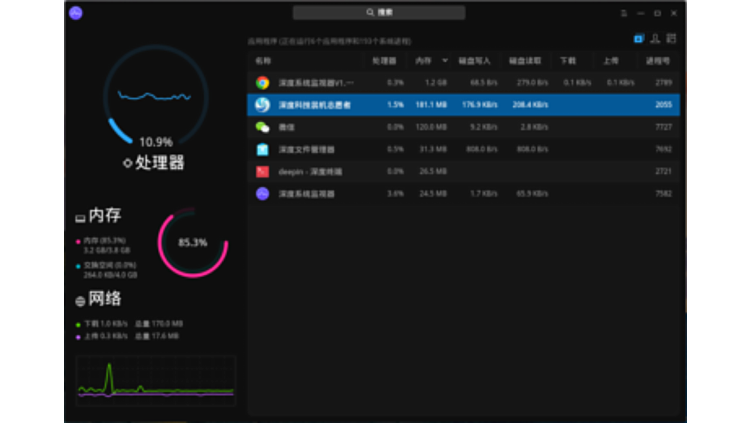Open the title bar main menu dropdown

(624, 13)
